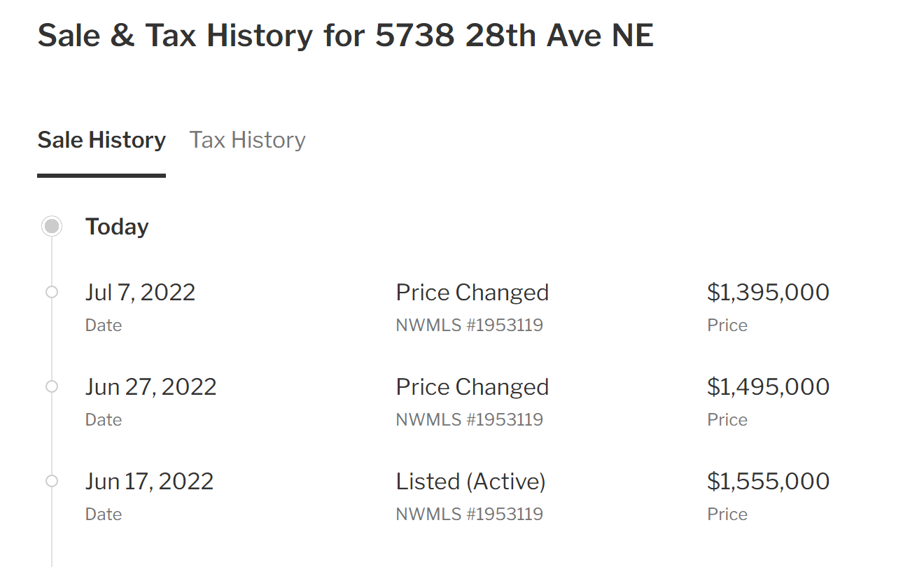Click NWMLS #1953119 under Jul 7 entry
The height and width of the screenshot is (567, 924).
tap(469, 325)
